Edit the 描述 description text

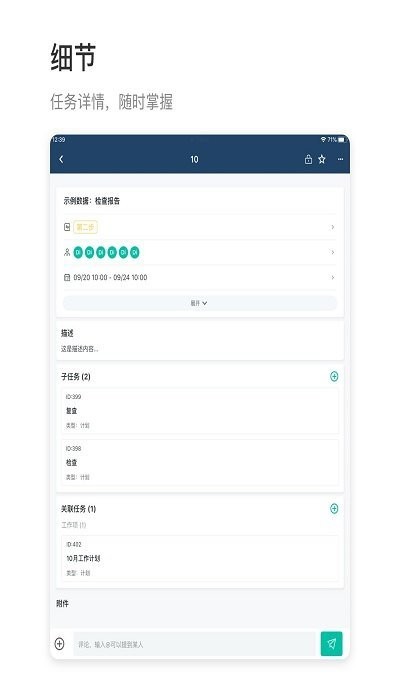point(79,349)
